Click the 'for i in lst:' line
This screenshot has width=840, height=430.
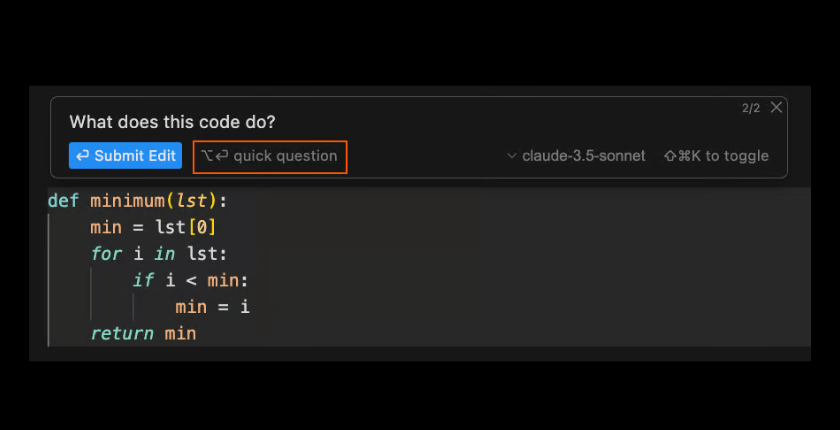click(159, 254)
